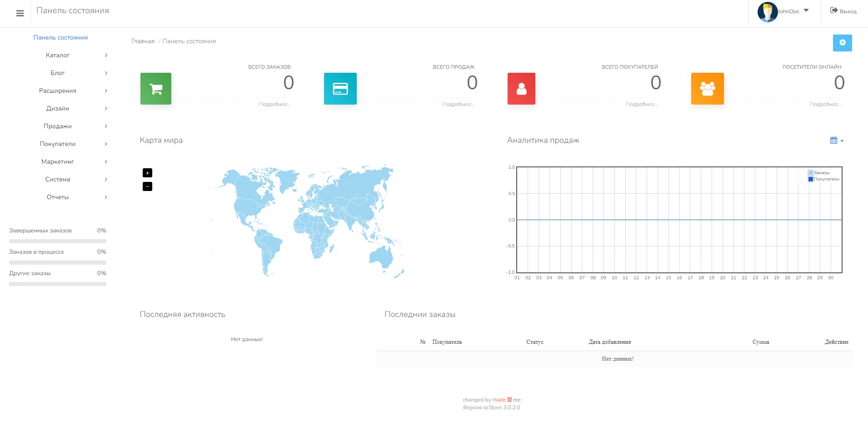The width and height of the screenshot is (868, 427).
Task: Click the Действие column header
Action: click(x=836, y=342)
